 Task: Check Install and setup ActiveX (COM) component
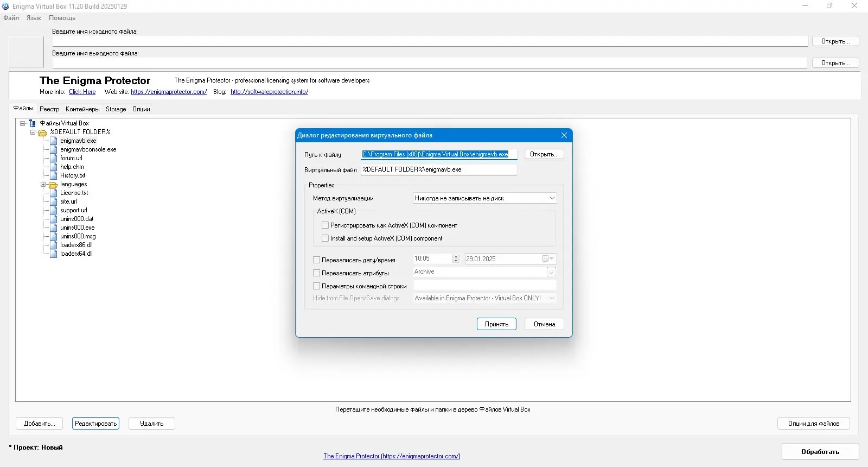(x=325, y=238)
